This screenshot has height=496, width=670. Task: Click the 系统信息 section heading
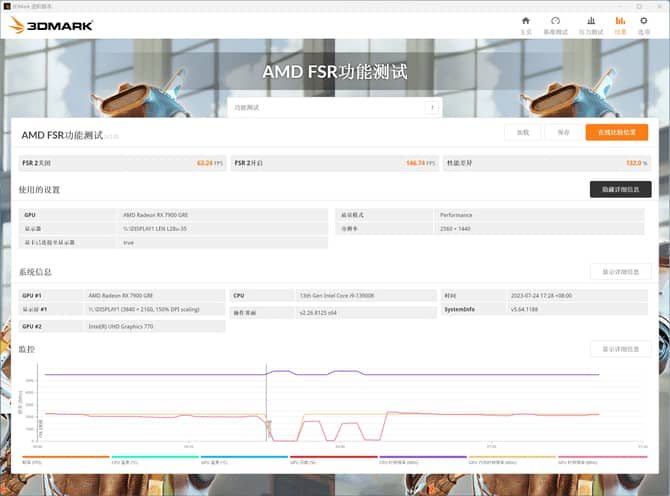(x=35, y=272)
